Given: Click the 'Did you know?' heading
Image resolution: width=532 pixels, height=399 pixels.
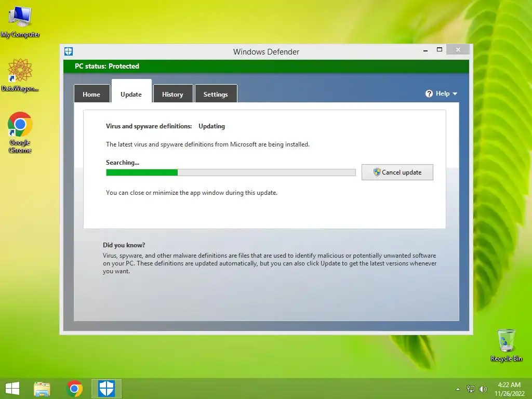Looking at the screenshot, I should coord(124,245).
